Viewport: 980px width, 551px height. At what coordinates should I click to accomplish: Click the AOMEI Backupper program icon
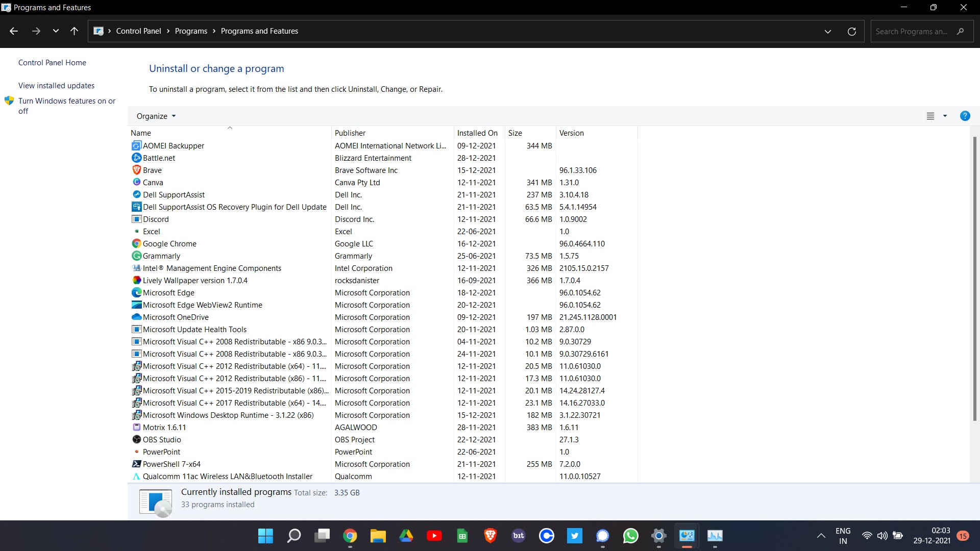(x=136, y=146)
